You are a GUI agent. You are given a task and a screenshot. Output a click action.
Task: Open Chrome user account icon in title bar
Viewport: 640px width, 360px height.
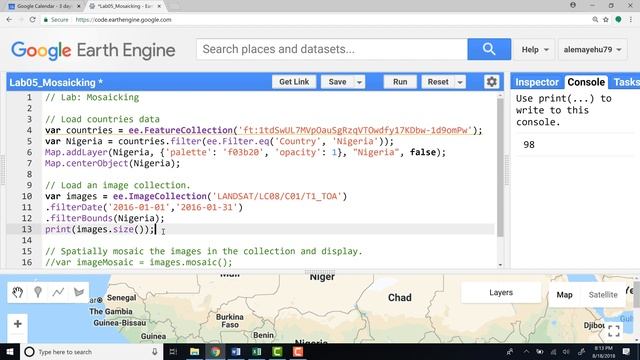coord(573,5)
